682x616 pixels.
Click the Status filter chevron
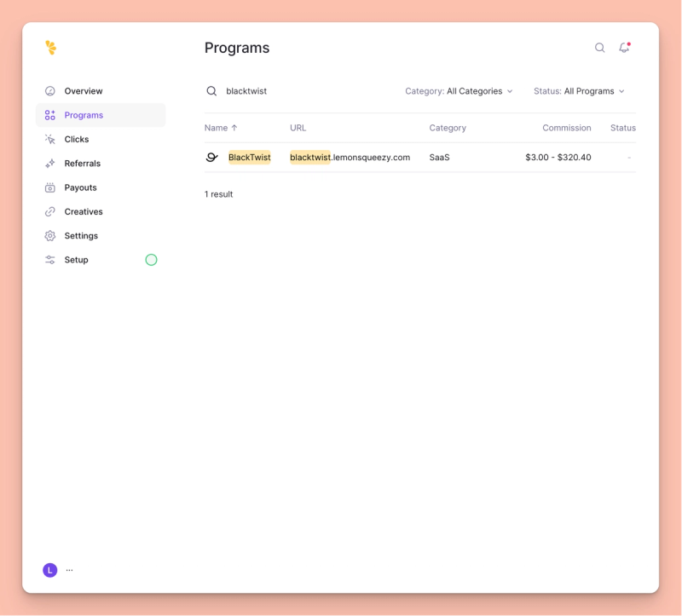click(x=621, y=91)
